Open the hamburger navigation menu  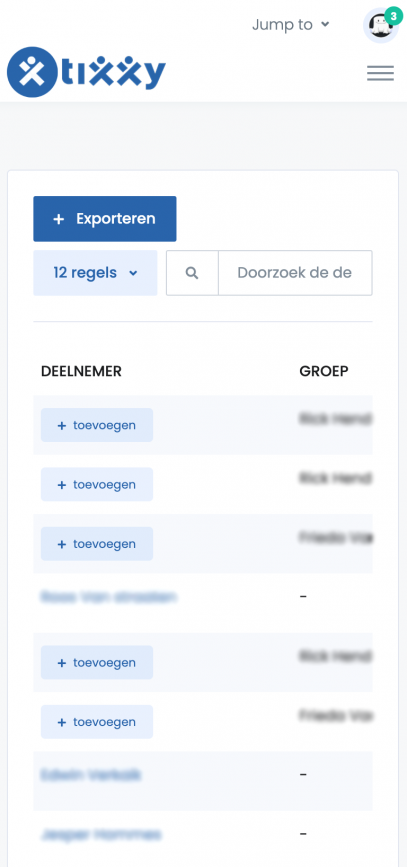(380, 73)
